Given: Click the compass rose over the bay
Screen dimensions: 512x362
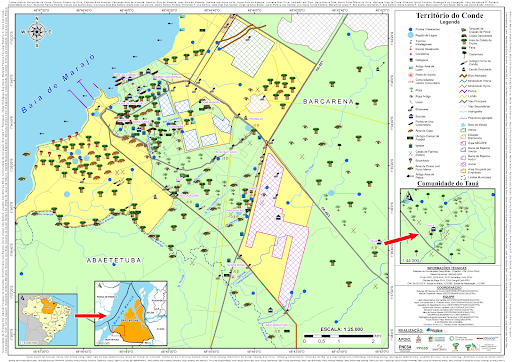Looking at the screenshot, I should click(37, 32).
